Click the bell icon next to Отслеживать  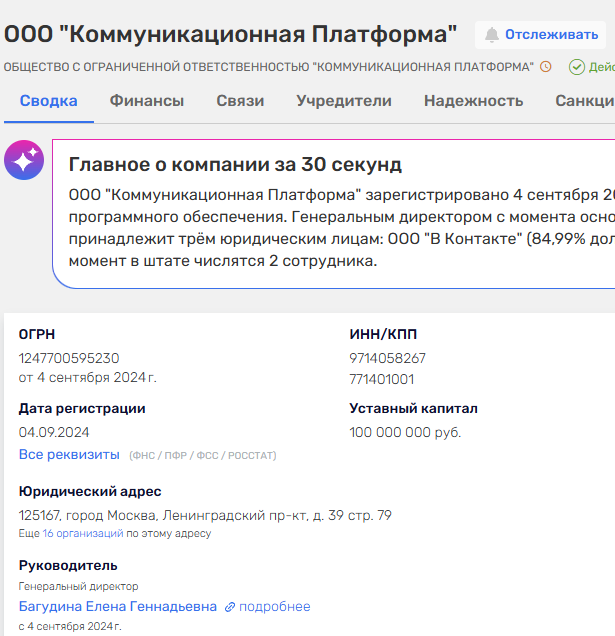[492, 35]
